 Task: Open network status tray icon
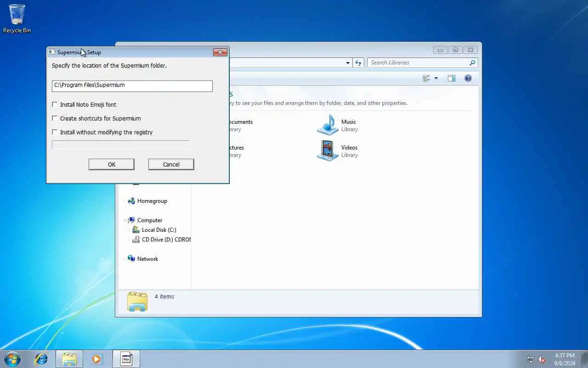coord(531,360)
